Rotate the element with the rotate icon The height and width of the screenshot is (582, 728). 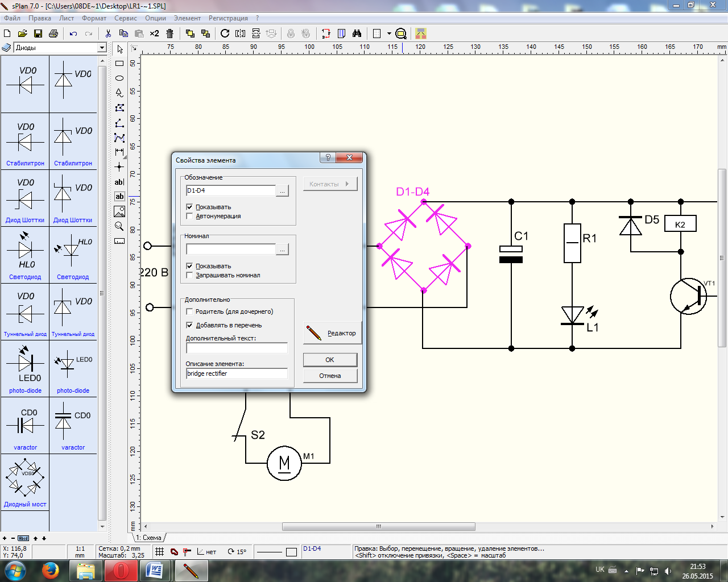tap(225, 34)
